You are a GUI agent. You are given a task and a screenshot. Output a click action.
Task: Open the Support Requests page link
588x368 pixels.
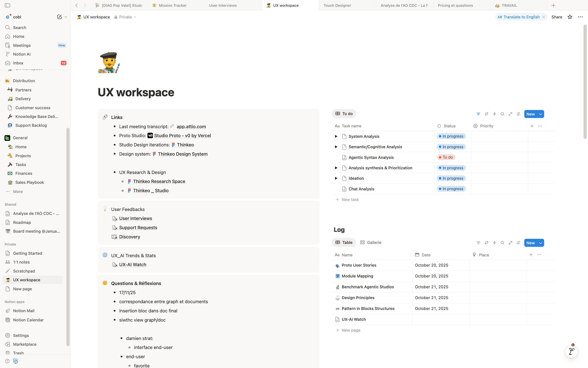tap(138, 228)
